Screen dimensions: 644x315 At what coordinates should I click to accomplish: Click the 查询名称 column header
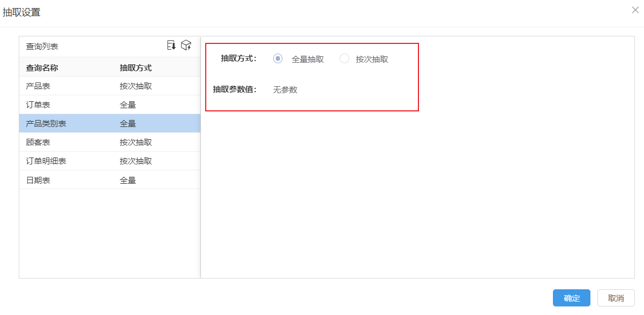[42, 67]
